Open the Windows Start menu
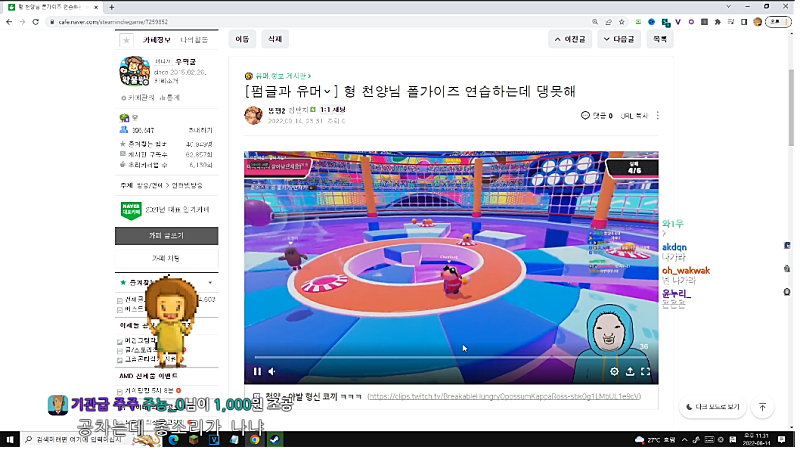Image resolution: width=800 pixels, height=450 pixels. 10,439
